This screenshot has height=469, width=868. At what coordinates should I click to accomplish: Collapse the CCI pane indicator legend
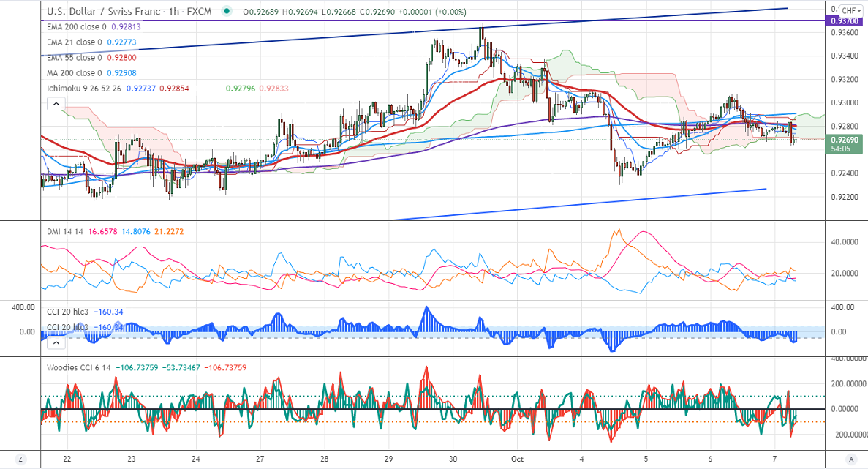pyautogui.click(x=56, y=342)
